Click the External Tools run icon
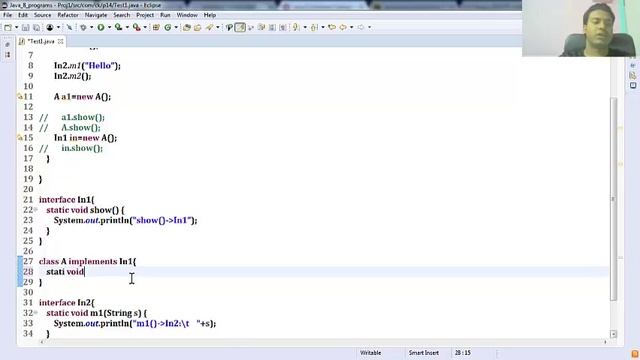This screenshot has width=640, height=360. (137, 27)
